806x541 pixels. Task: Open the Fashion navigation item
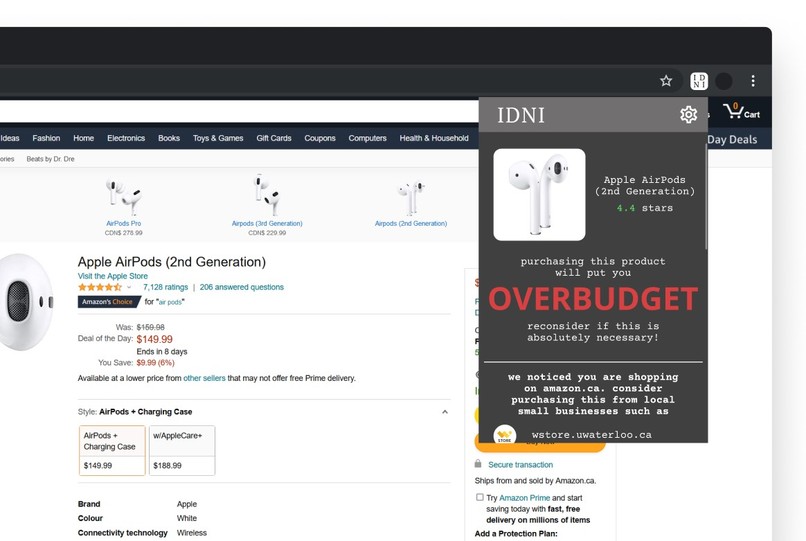46,138
